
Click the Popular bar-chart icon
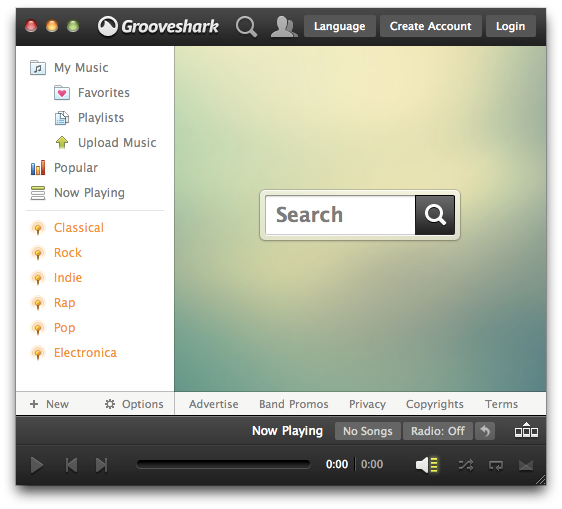click(x=38, y=167)
